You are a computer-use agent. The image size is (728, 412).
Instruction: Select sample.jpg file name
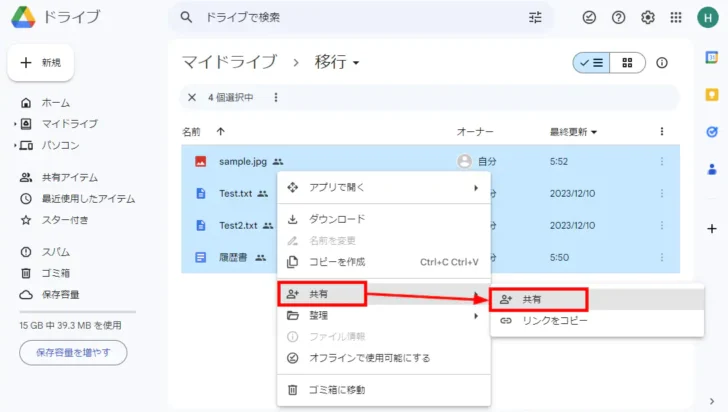[243, 162]
